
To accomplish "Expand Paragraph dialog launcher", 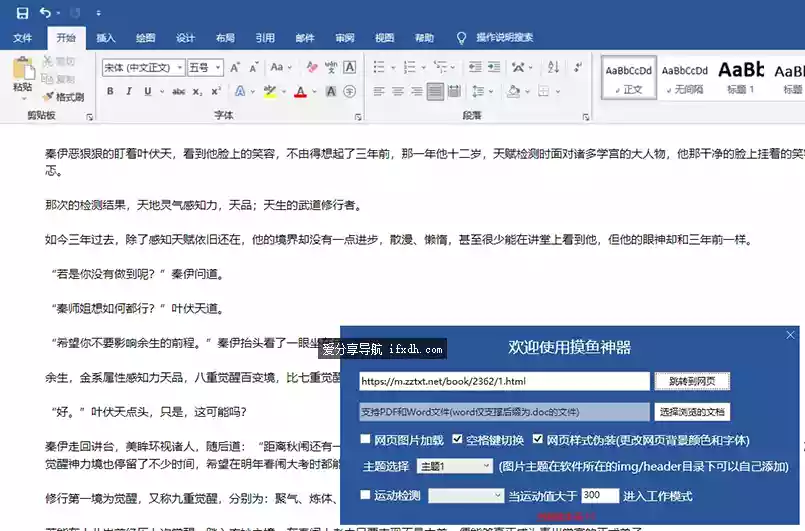I will 586,117.
